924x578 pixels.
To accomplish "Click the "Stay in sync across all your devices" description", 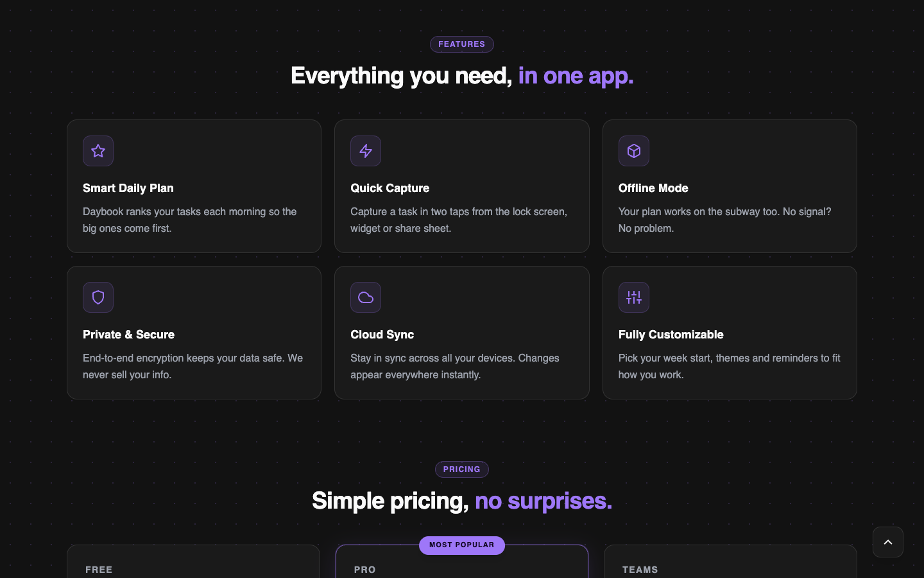I will [x=455, y=367].
